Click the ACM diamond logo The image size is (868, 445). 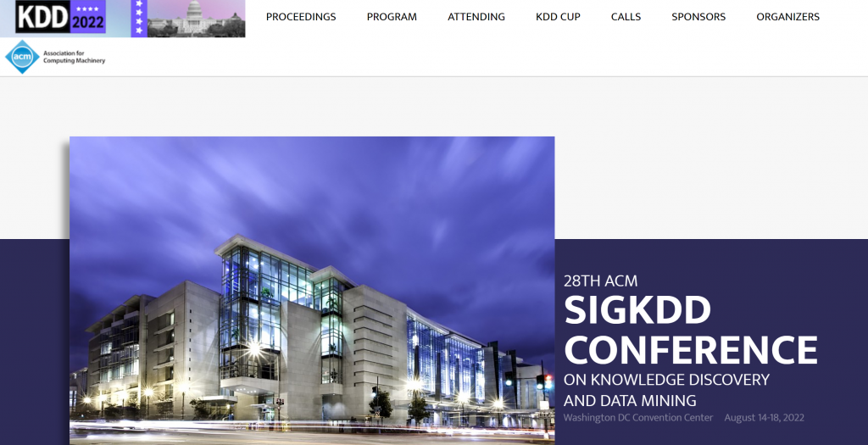click(22, 57)
